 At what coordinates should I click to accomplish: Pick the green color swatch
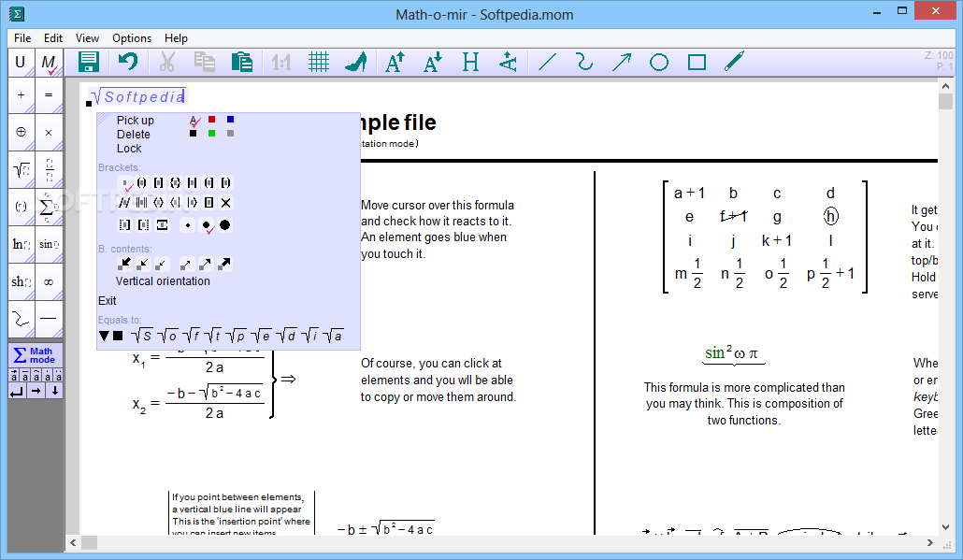coord(212,134)
